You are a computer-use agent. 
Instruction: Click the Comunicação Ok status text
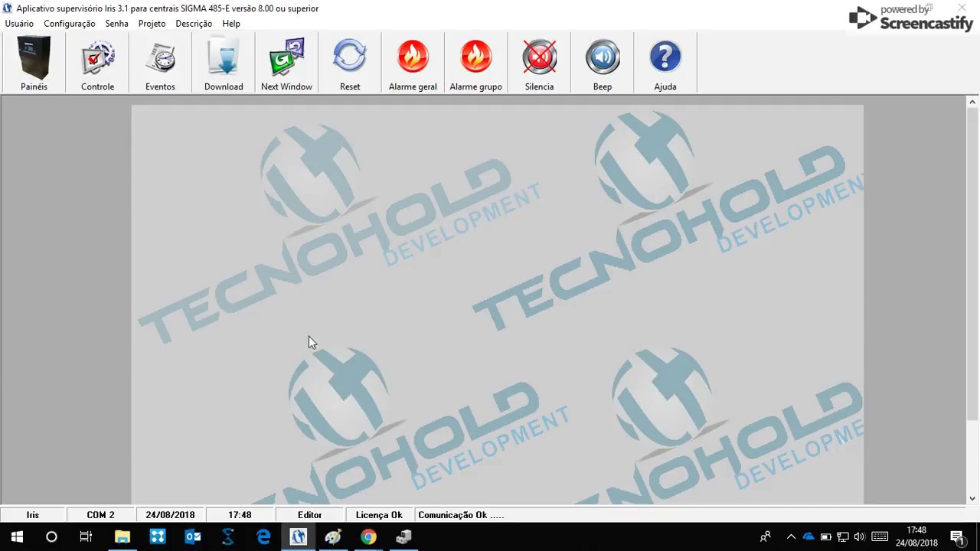point(461,515)
